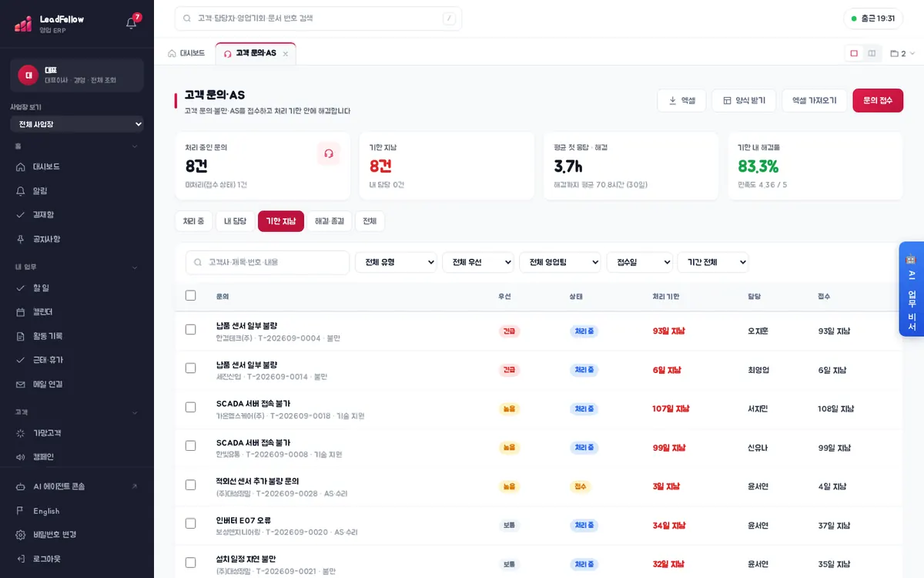Screen dimensions: 924x578
Task: Switch to split-pane view layout icon
Action: (872, 53)
